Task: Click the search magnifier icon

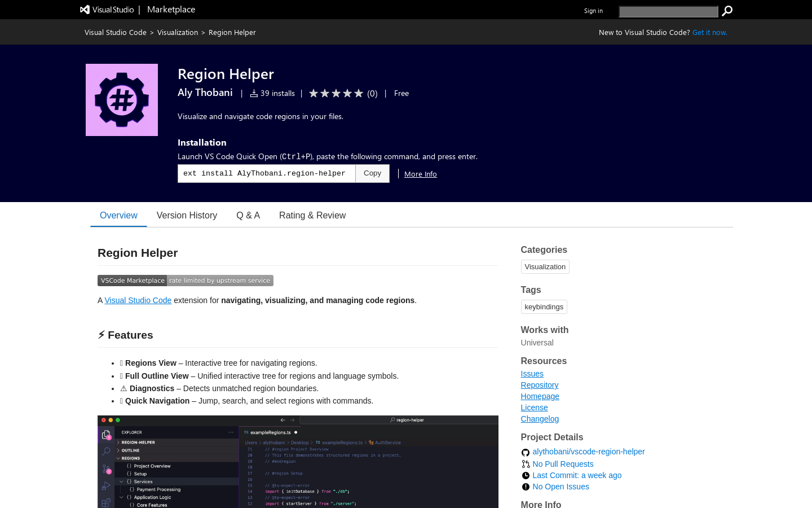Action: [x=727, y=11]
